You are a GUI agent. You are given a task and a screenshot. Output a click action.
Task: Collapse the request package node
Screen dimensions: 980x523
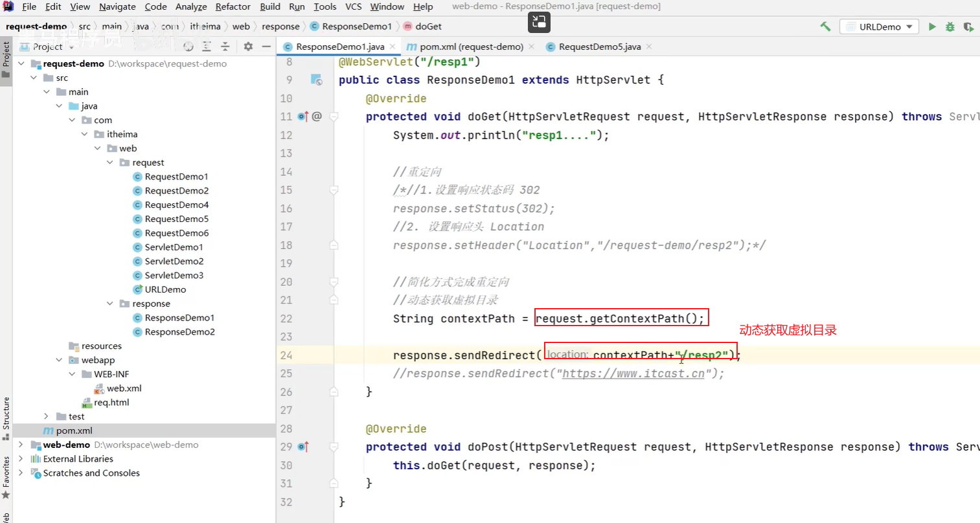tap(110, 162)
